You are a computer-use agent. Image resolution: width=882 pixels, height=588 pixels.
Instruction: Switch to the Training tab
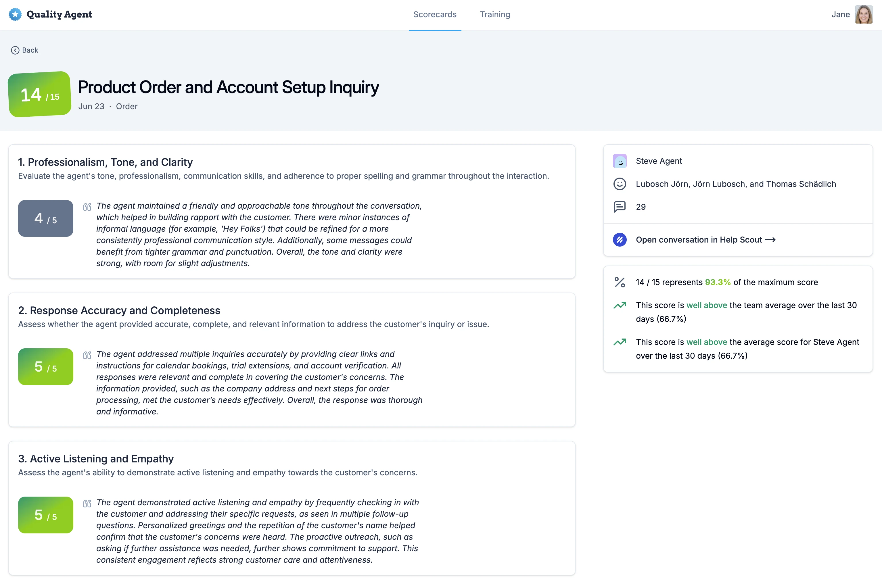[x=495, y=14]
